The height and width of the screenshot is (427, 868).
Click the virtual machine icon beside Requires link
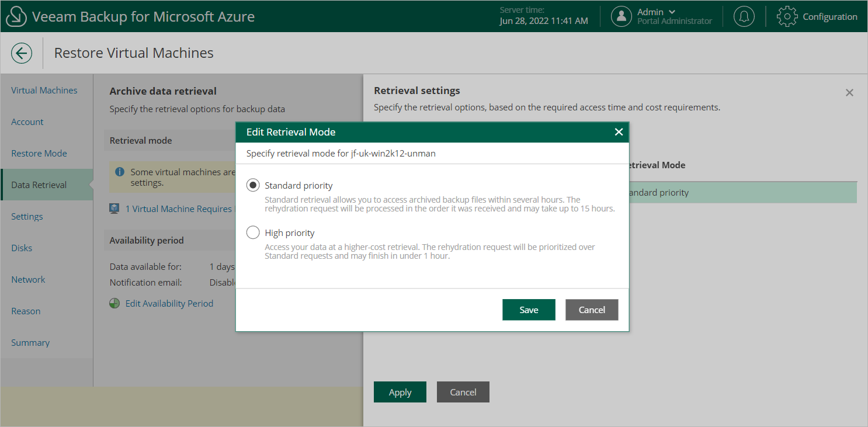pos(114,209)
